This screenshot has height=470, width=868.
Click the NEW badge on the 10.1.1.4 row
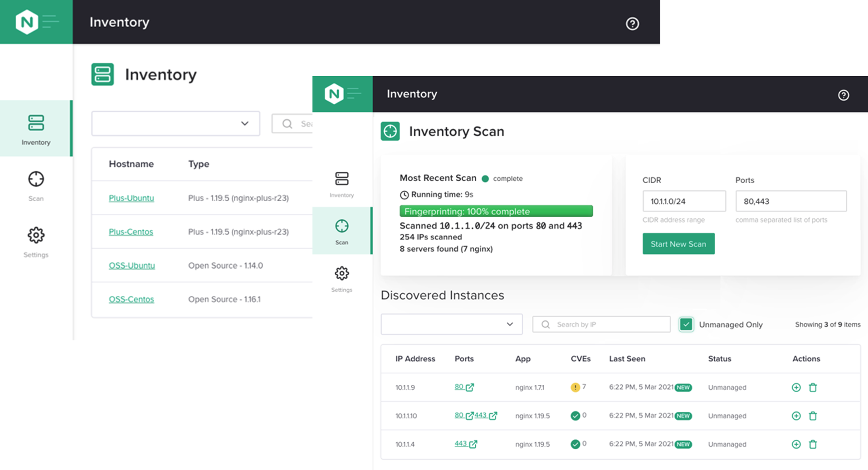(x=683, y=445)
